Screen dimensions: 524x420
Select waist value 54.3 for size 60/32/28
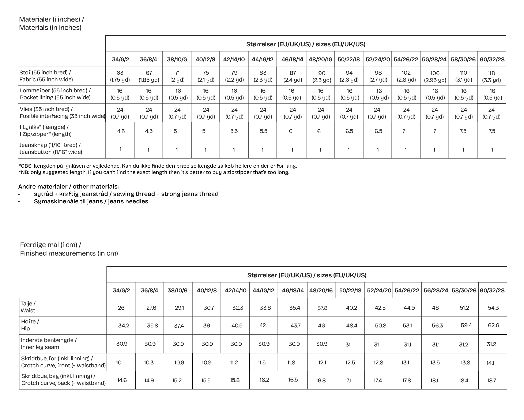[x=493, y=308]
